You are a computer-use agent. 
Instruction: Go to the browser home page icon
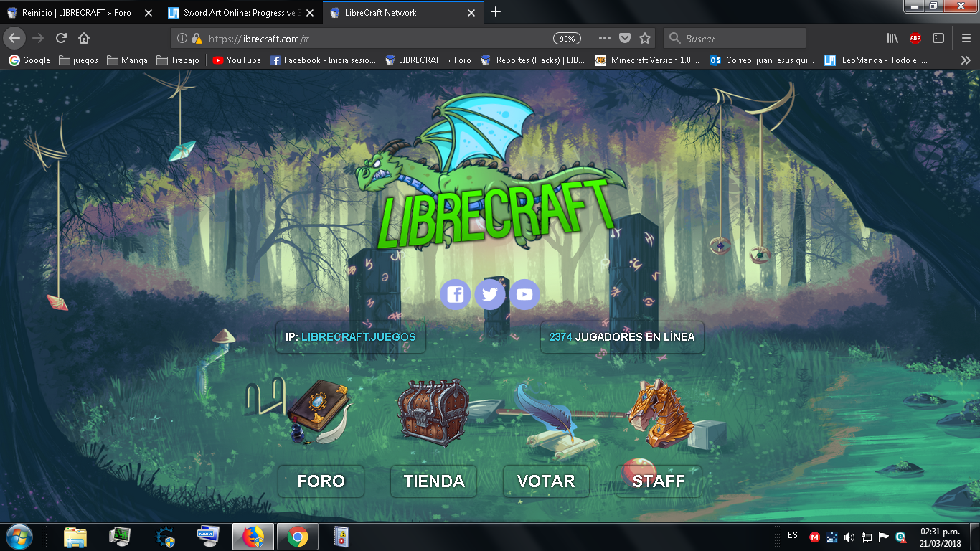tap(84, 38)
